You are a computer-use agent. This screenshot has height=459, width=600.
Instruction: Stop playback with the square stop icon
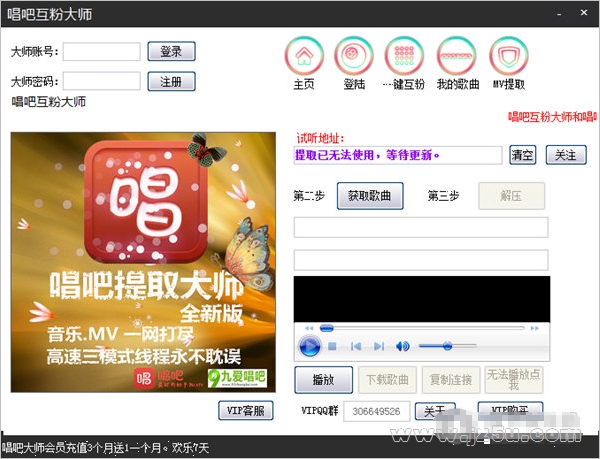pos(332,347)
